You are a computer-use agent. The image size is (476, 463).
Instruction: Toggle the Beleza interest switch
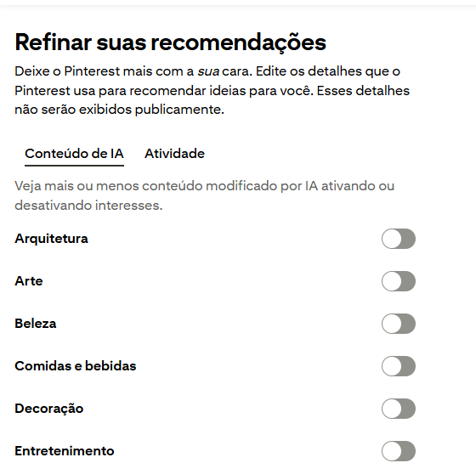coord(399,324)
